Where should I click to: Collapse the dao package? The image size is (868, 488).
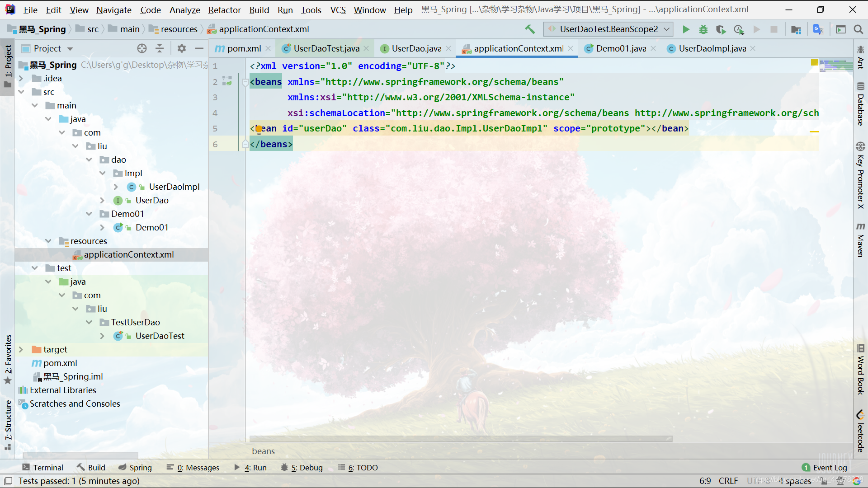pos(89,160)
